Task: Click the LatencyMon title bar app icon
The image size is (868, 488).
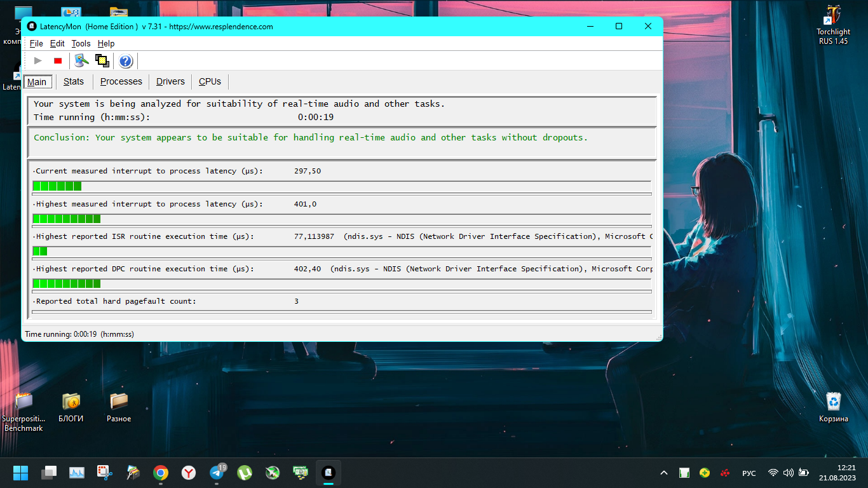Action: [x=32, y=27]
